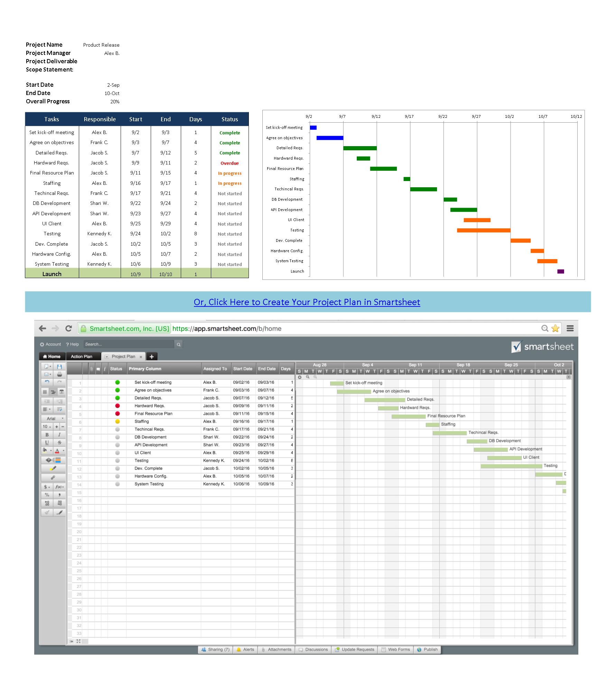Screen dimensions: 616x691
Task: Click in the Smartsheet Search field
Action: (x=129, y=344)
